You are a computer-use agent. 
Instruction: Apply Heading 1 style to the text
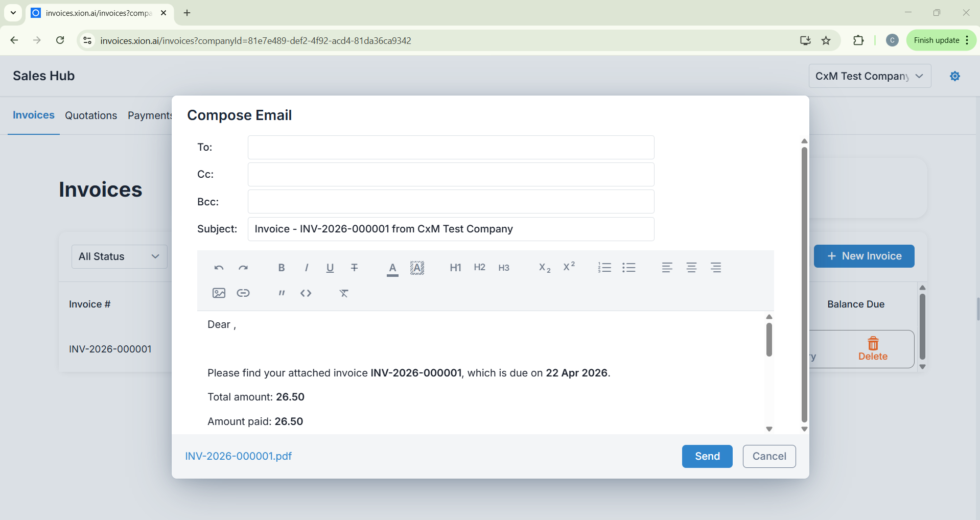coord(455,268)
